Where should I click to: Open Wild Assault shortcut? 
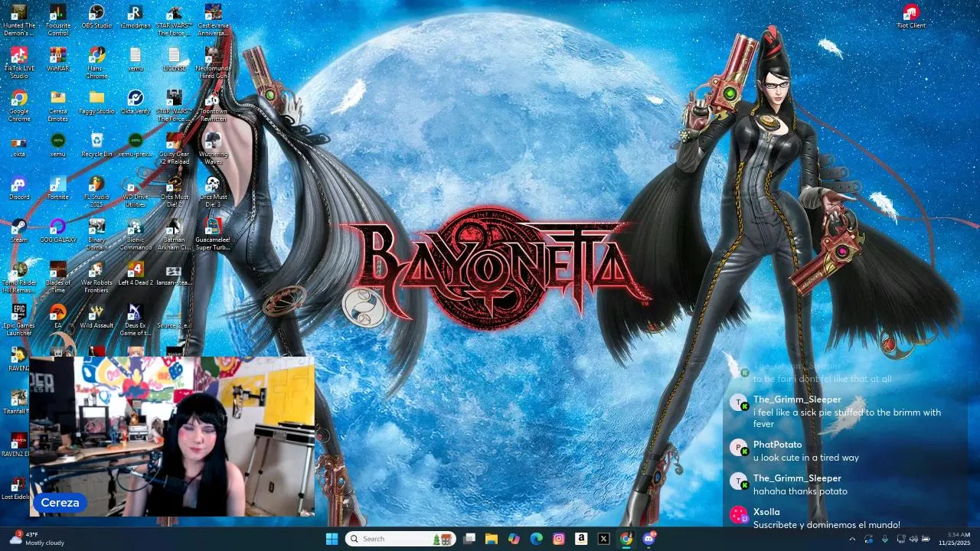tap(96, 318)
